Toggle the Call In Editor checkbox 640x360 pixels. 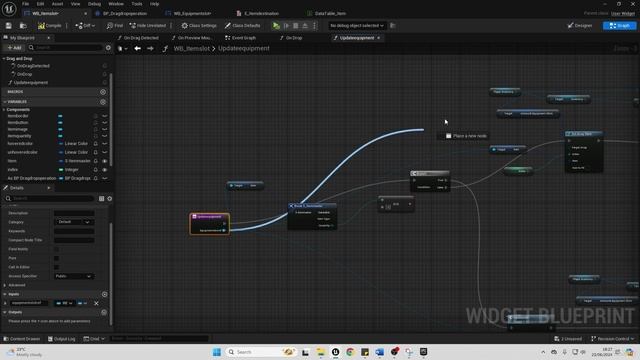coord(56,267)
